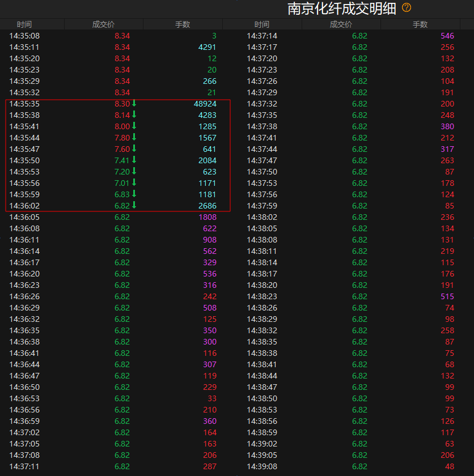This screenshot has height=476, width=474.
Task: Select volume 287 at 14:37:11
Action: [x=210, y=466]
